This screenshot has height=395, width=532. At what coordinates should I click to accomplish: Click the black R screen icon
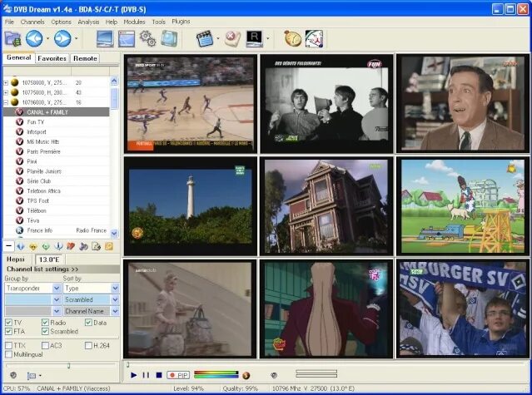point(255,38)
